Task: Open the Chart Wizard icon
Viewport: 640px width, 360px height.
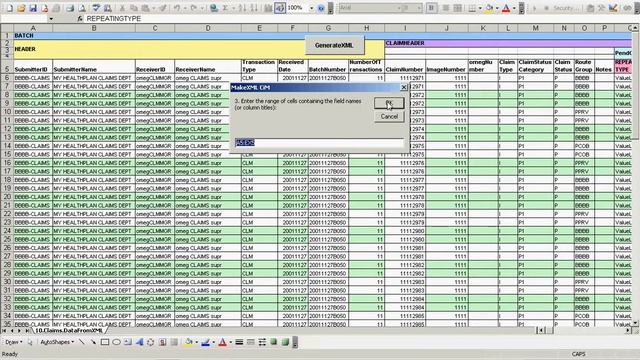Action: [x=268, y=8]
